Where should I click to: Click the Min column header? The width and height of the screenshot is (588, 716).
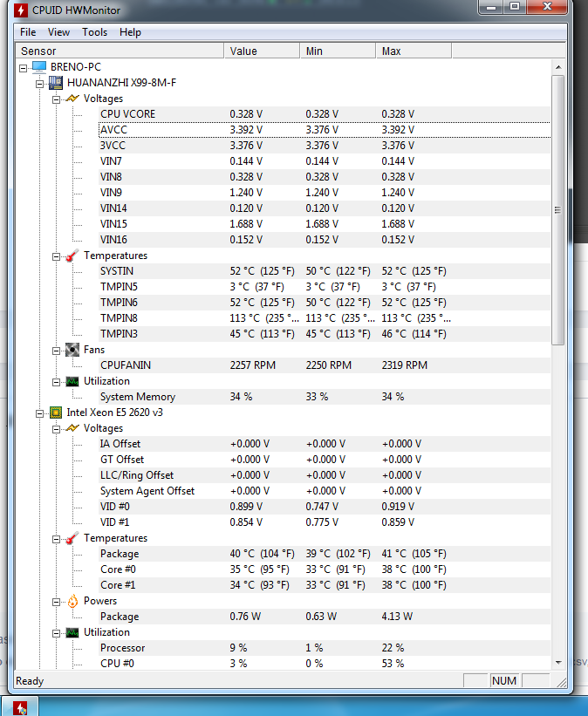click(338, 51)
